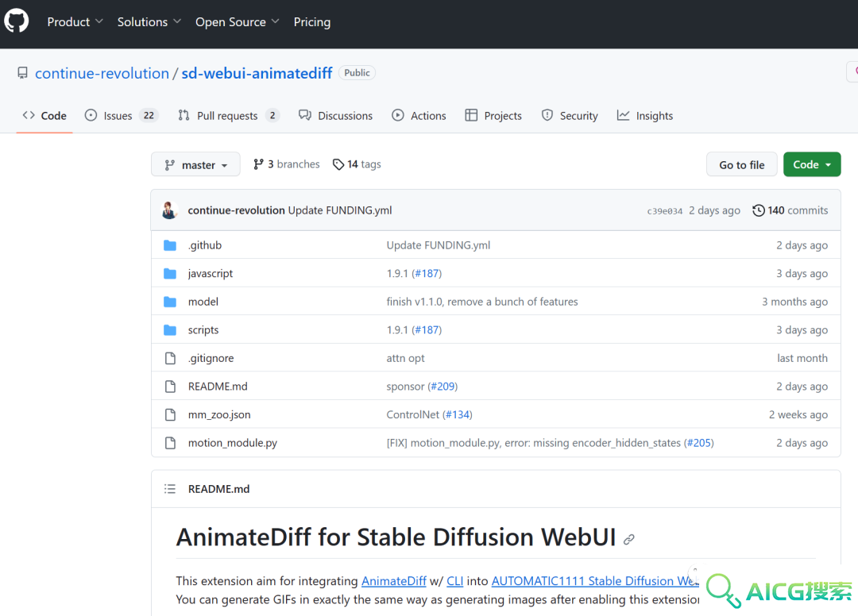This screenshot has height=616, width=858.
Task: Open the Pull requests tab
Action: (x=228, y=116)
